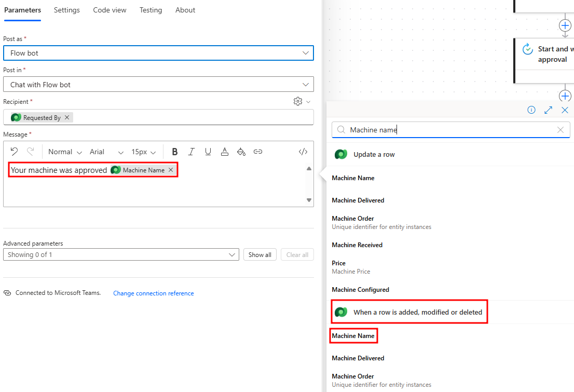The width and height of the screenshot is (574, 392).
Task: Open the Arial font dropdown
Action: 106,152
